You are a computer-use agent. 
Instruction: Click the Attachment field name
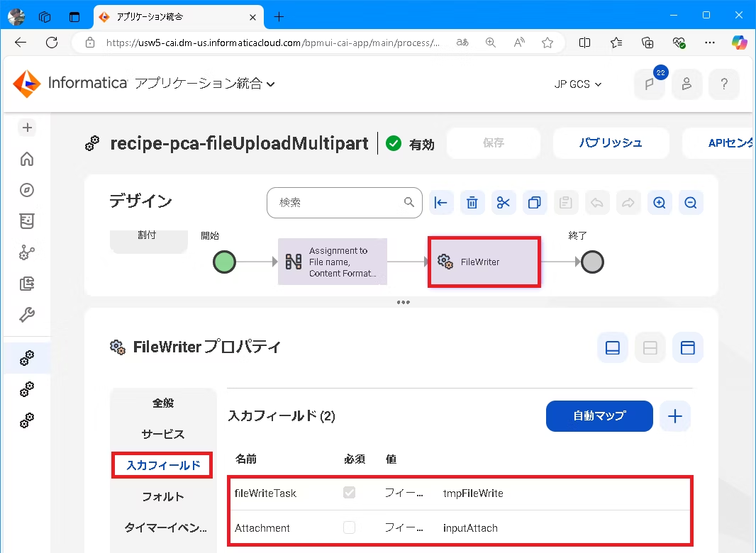(262, 528)
